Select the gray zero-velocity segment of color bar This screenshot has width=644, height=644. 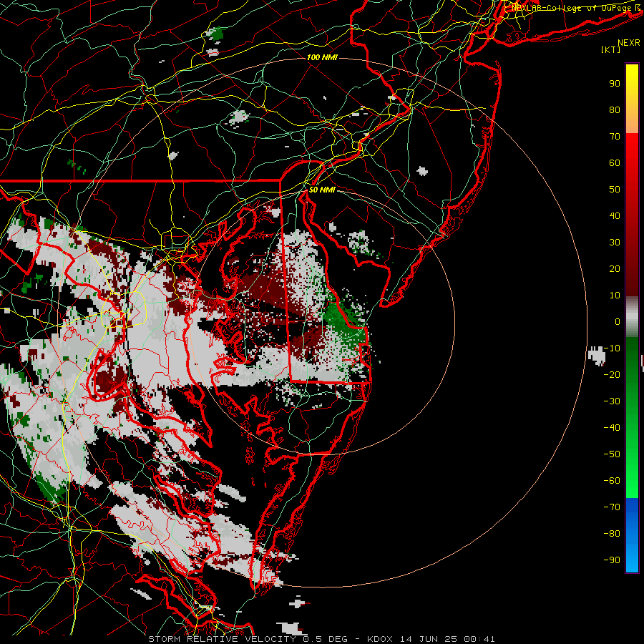pos(632,317)
